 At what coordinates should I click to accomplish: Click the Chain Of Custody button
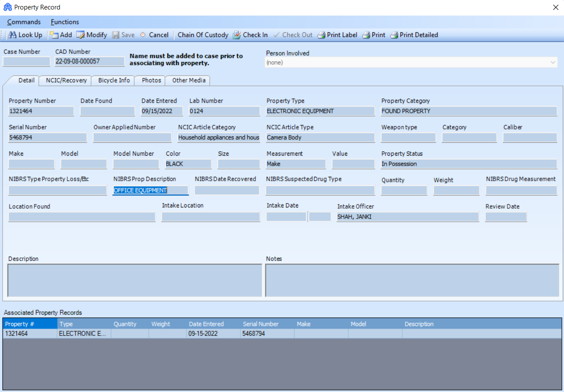pyautogui.click(x=203, y=35)
